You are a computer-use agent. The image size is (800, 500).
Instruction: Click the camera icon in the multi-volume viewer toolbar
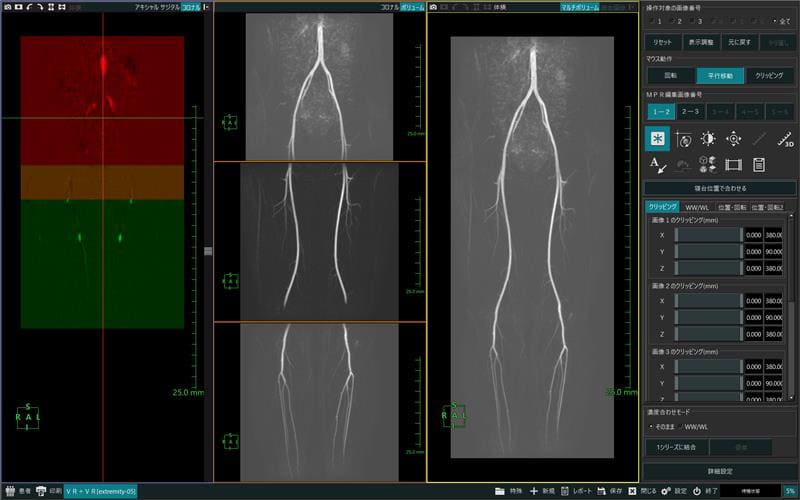[433, 7]
